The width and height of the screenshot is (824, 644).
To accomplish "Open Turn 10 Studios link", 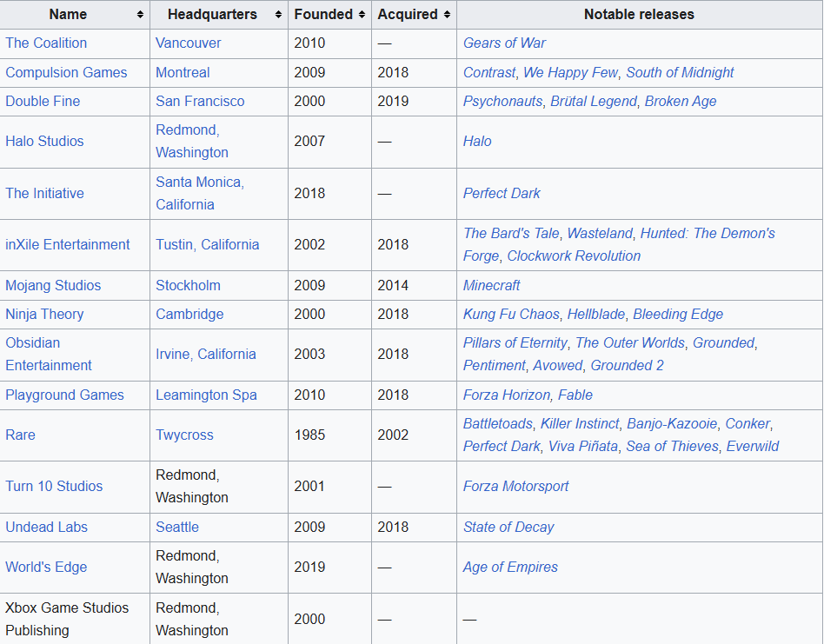I will [x=54, y=487].
